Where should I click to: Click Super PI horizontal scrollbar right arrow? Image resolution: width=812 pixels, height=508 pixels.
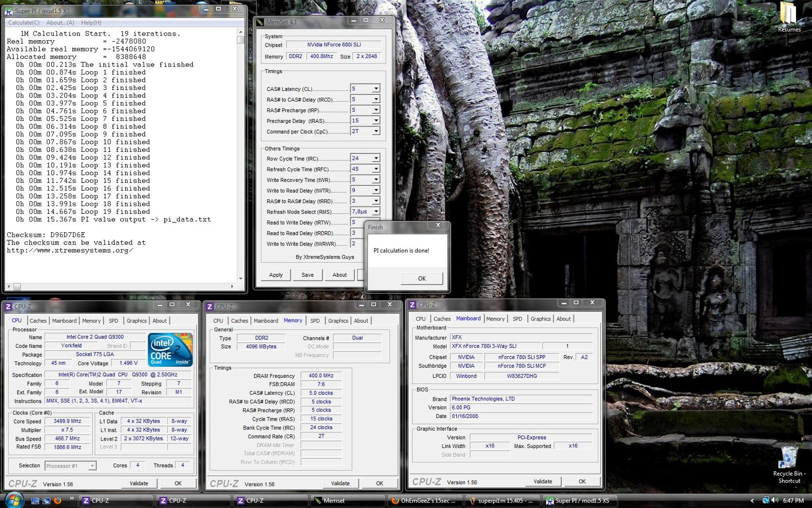pyautogui.click(x=232, y=287)
